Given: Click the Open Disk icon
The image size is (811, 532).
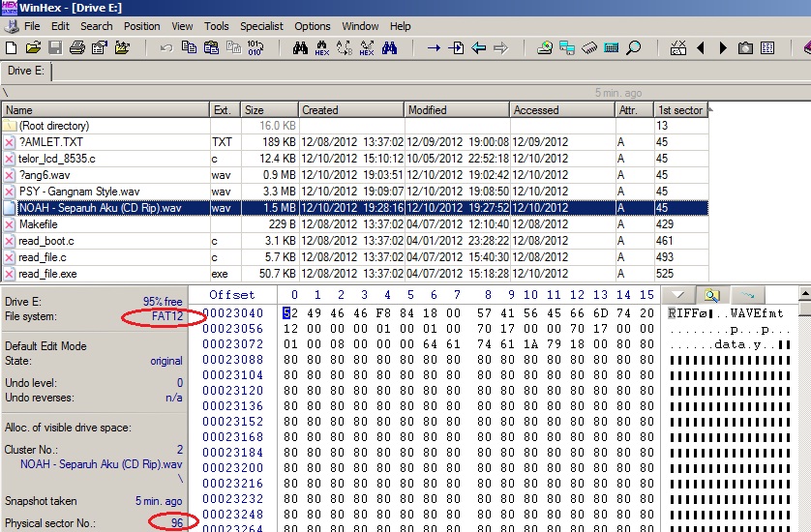Looking at the screenshot, I should click(545, 47).
